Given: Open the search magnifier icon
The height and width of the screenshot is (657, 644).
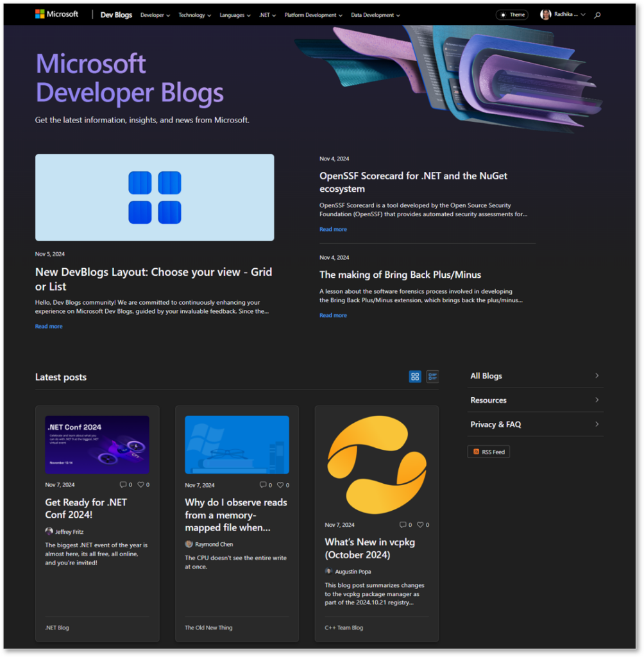Looking at the screenshot, I should 597,14.
